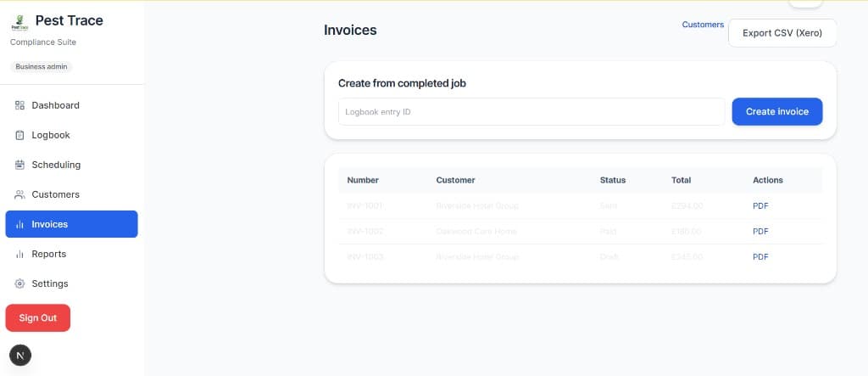This screenshot has width=868, height=376.
Task: Focus the Logbook entry ID field
Action: 531,111
